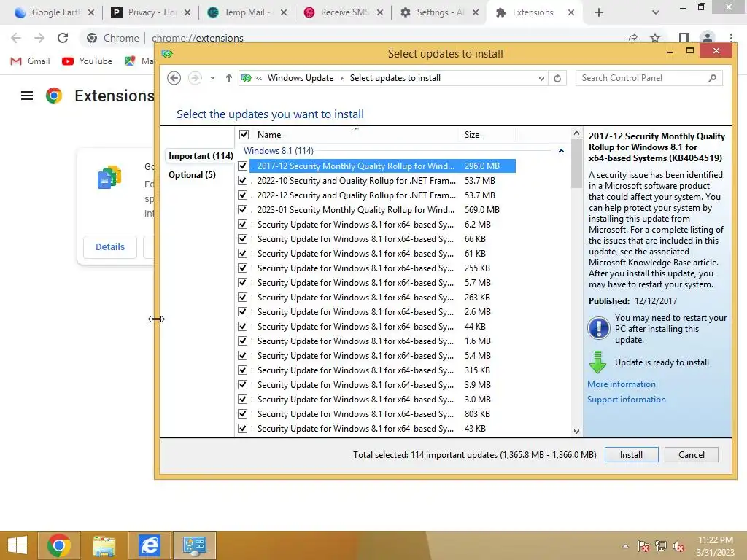
Task: Click the Install button
Action: [x=631, y=455]
